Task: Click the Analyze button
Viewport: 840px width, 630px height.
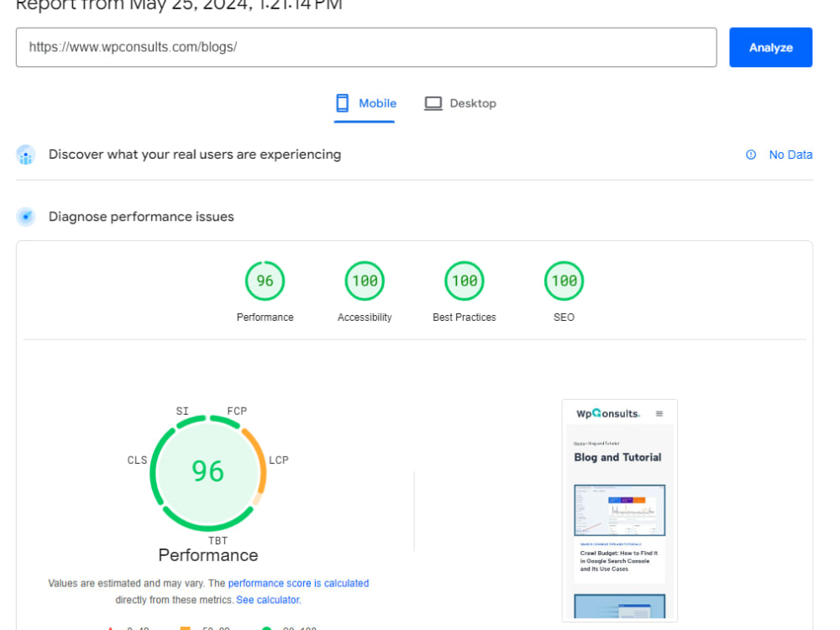Action: pyautogui.click(x=770, y=47)
